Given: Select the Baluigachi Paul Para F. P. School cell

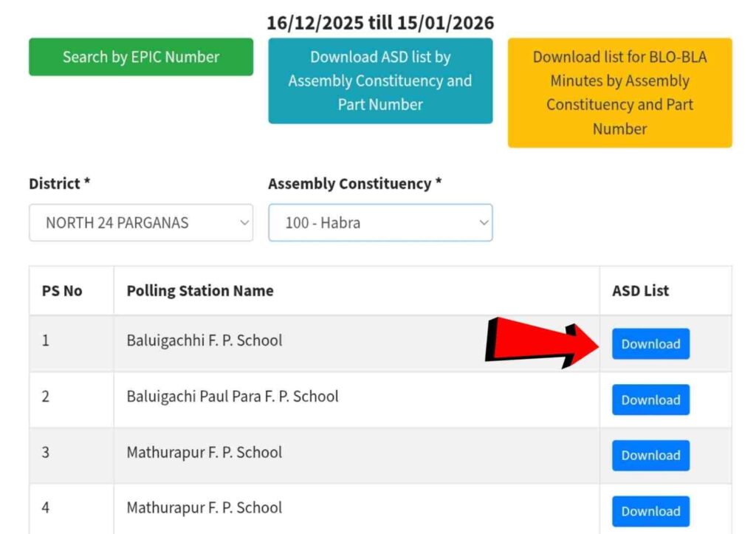Looking at the screenshot, I should pyautogui.click(x=233, y=397).
